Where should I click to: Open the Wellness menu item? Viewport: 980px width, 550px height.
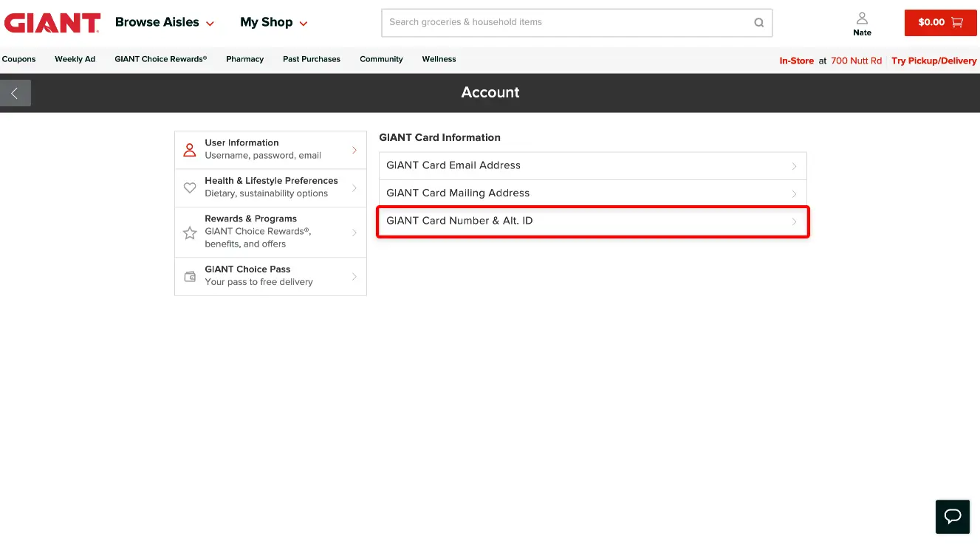click(x=439, y=59)
